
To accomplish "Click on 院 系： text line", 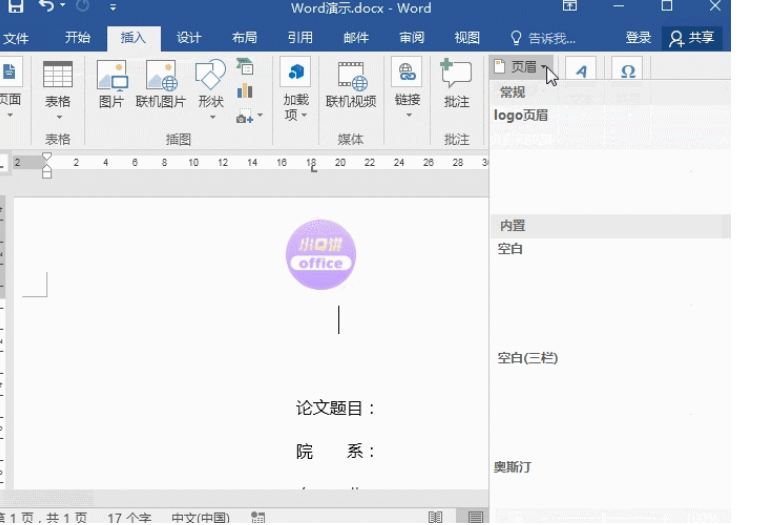I will [x=336, y=451].
